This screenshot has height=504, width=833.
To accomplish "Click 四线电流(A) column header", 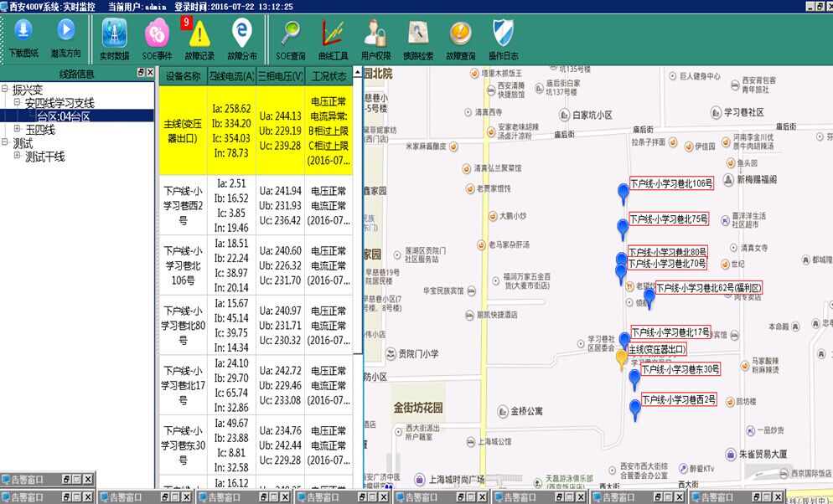I will point(231,76).
